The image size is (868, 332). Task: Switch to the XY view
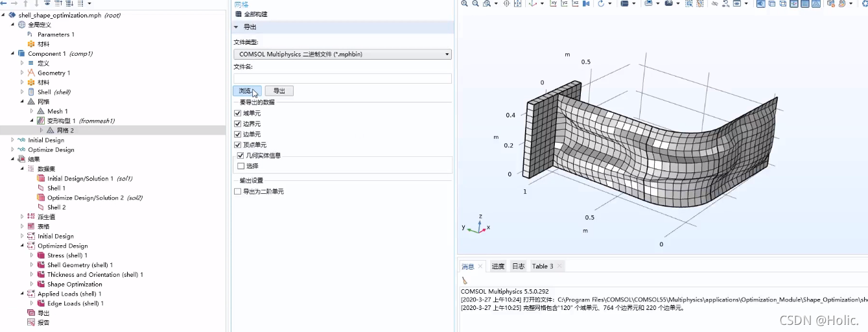pyautogui.click(x=554, y=3)
